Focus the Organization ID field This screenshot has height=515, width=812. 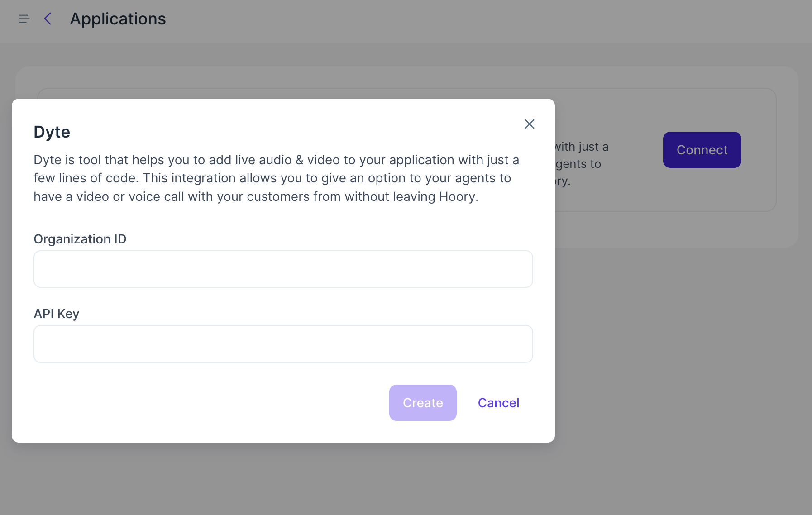pyautogui.click(x=283, y=269)
